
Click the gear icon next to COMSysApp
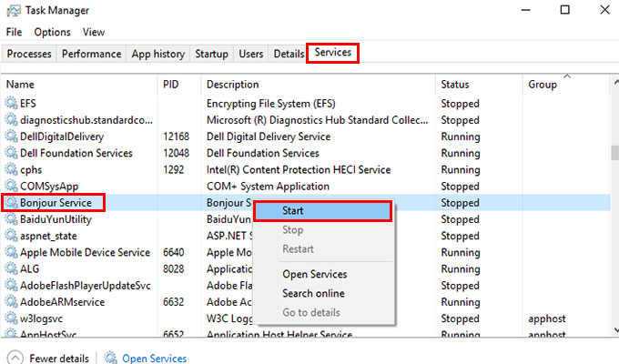[12, 187]
